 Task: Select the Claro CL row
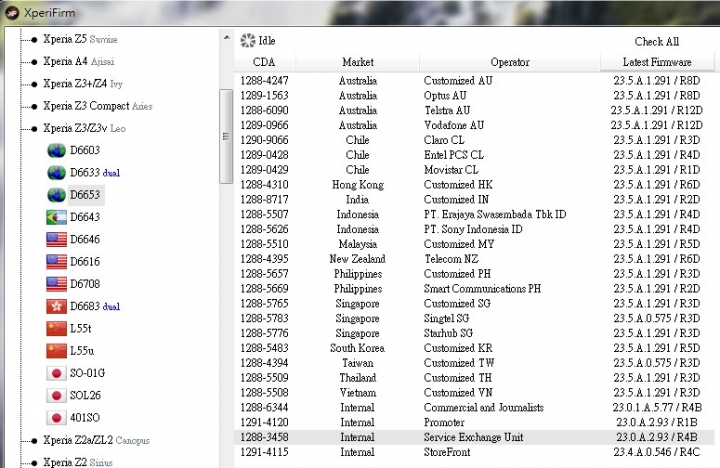tap(474, 140)
